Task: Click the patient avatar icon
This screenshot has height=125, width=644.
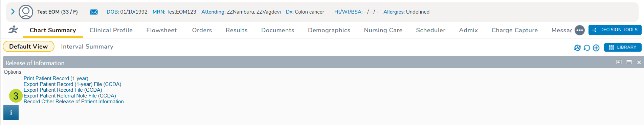Action: (26, 12)
